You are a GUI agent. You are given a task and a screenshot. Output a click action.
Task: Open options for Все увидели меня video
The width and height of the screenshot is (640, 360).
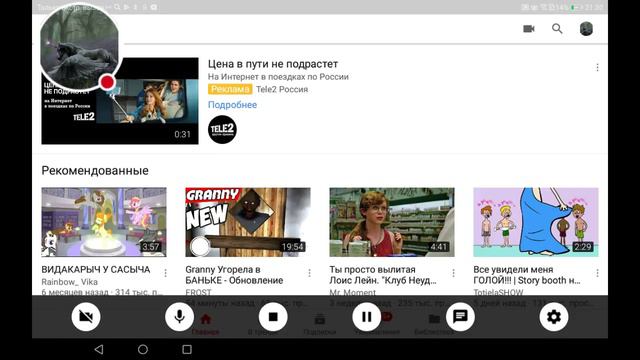(x=597, y=273)
